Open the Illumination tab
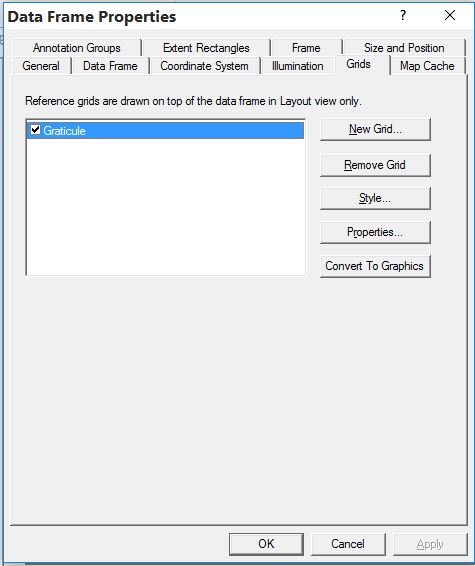The image size is (475, 566). coord(297,66)
